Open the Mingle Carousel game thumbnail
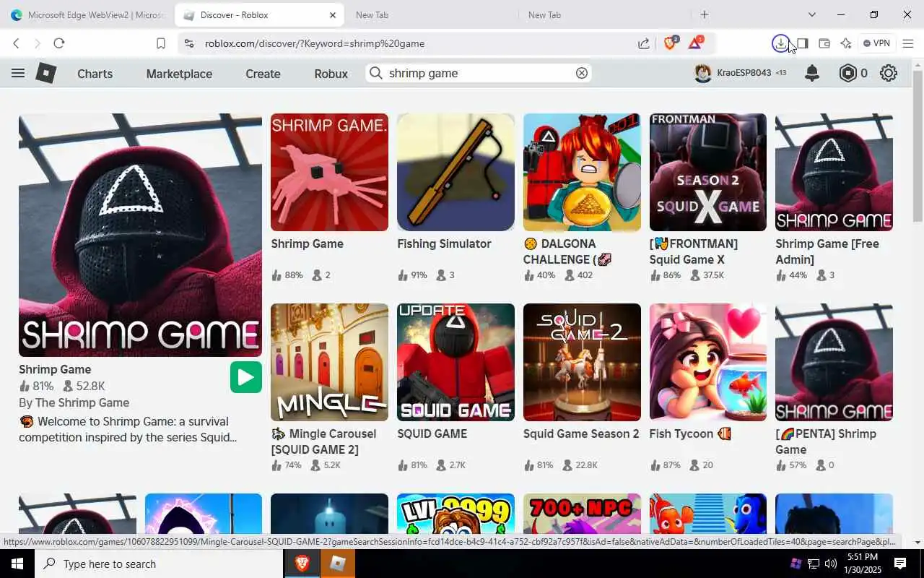 [329, 362]
